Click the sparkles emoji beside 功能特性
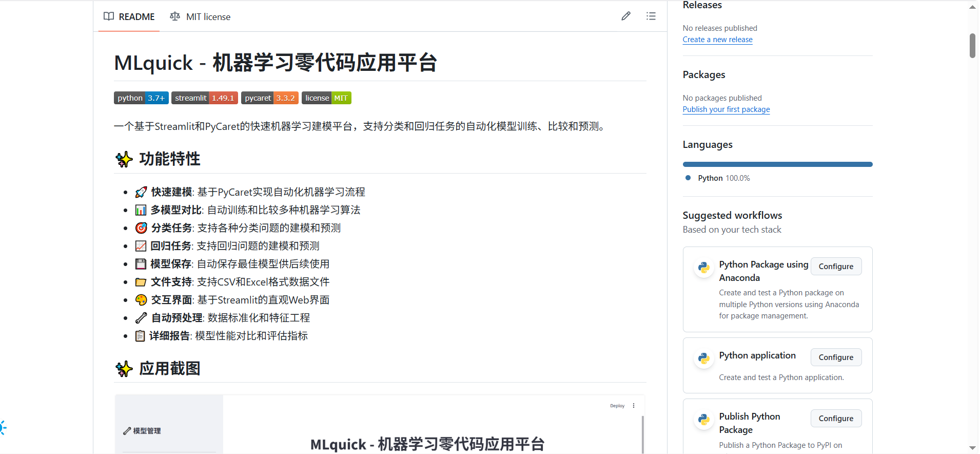 click(124, 159)
